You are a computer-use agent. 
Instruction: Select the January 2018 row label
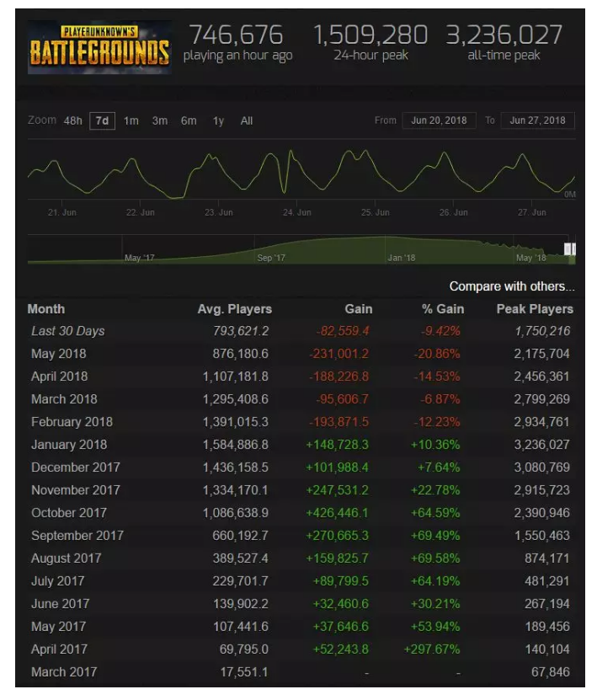click(69, 445)
